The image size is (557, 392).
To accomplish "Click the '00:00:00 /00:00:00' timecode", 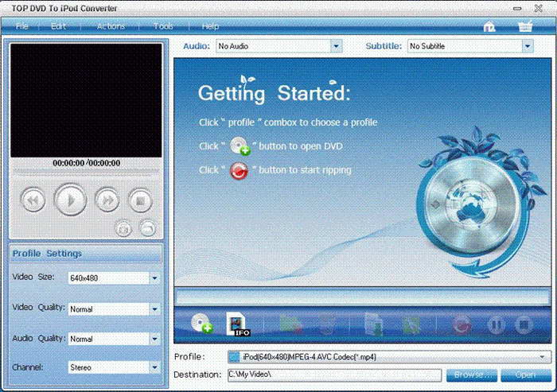I will (x=86, y=163).
